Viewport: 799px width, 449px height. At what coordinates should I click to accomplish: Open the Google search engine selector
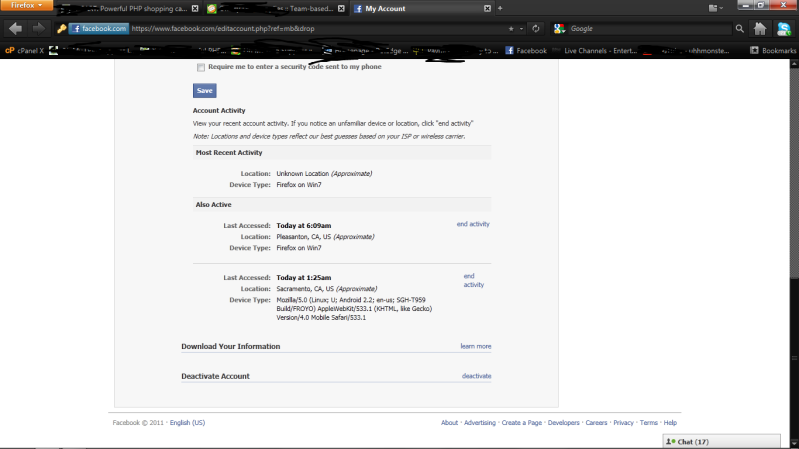click(x=560, y=29)
